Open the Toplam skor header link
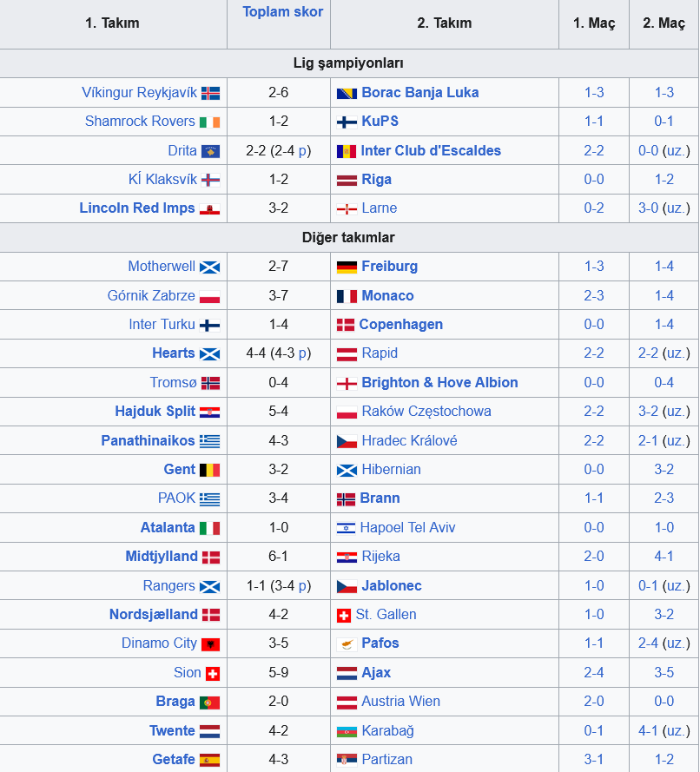The image size is (700, 772). pos(282,12)
